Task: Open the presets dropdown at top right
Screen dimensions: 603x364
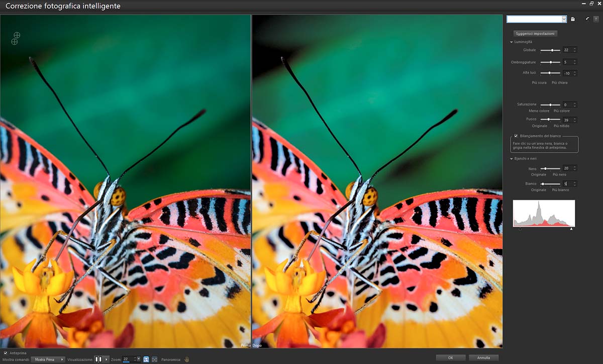Action: [x=564, y=19]
